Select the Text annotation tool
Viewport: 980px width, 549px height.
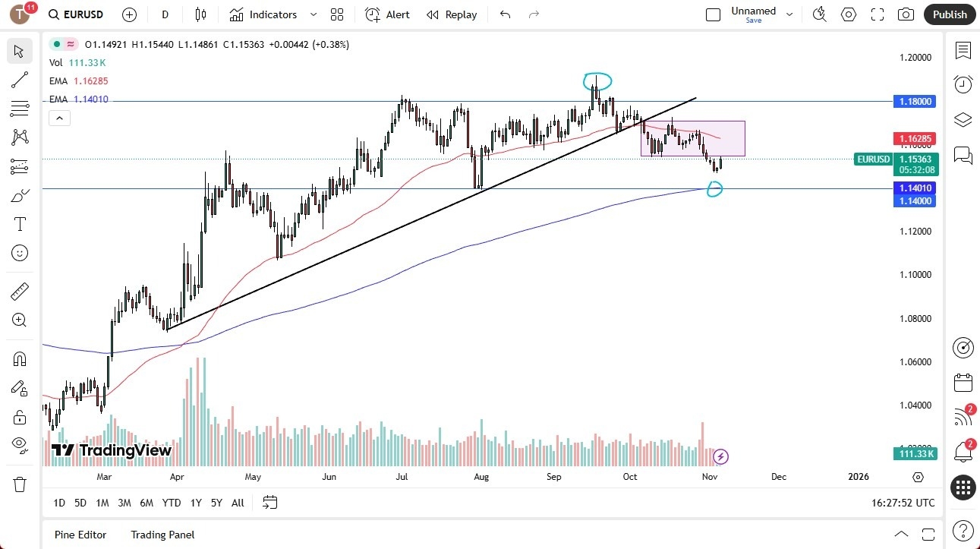click(x=19, y=223)
